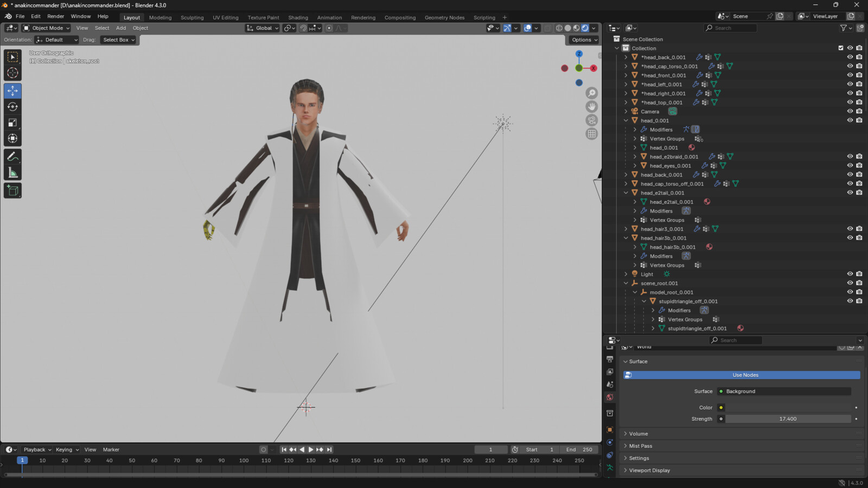868x488 pixels.
Task: Toggle viewport overlays button
Action: click(x=527, y=28)
